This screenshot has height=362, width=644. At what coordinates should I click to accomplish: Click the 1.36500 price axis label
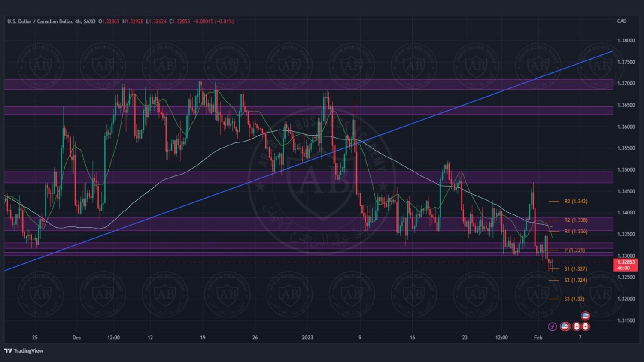[626, 105]
